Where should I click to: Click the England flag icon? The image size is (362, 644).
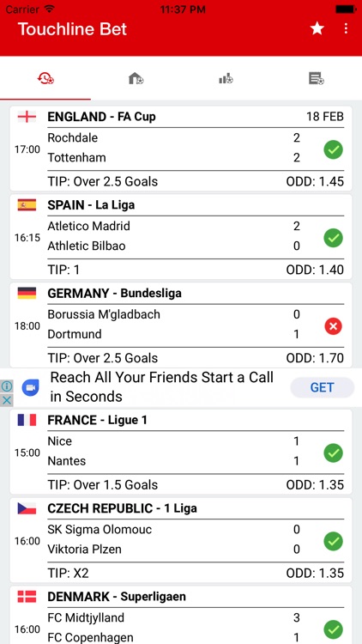[27, 117]
